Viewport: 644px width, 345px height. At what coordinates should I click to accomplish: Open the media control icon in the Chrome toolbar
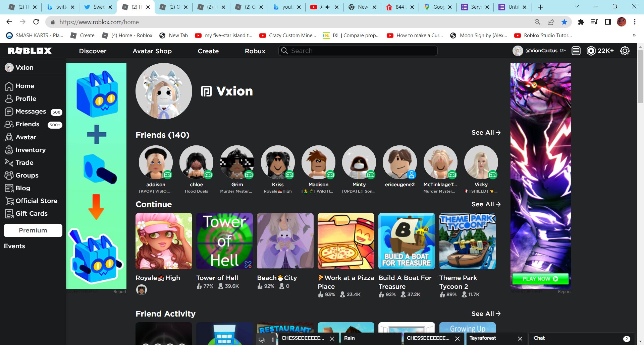point(594,22)
